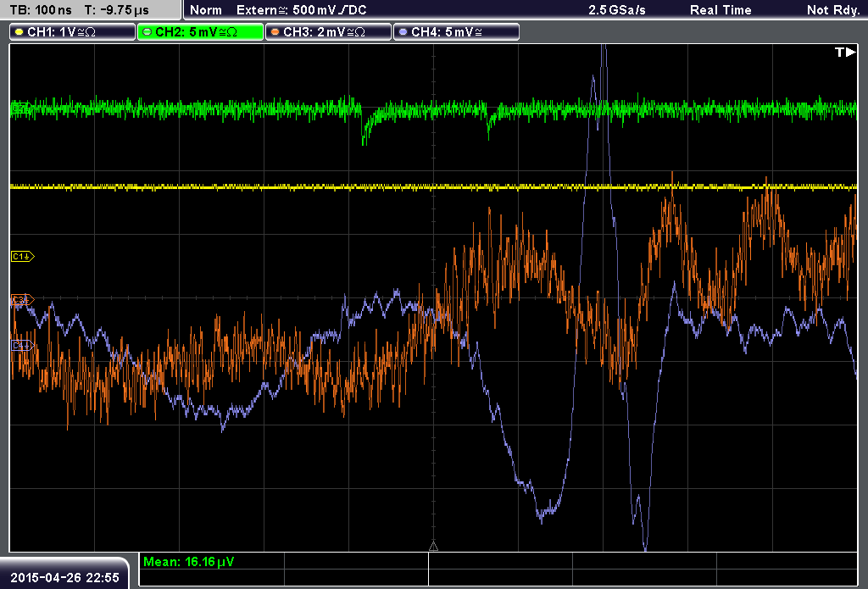Click the 2.5 GSa/s sample rate readout

pyautogui.click(x=617, y=10)
